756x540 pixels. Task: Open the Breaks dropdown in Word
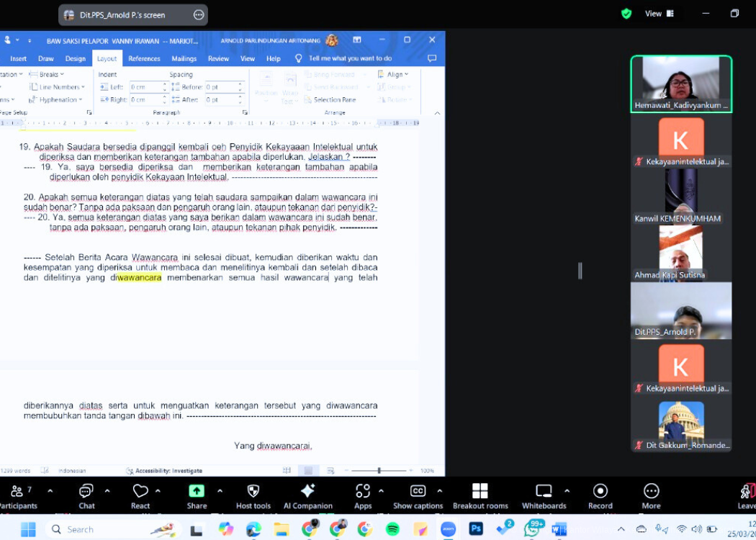pos(48,74)
